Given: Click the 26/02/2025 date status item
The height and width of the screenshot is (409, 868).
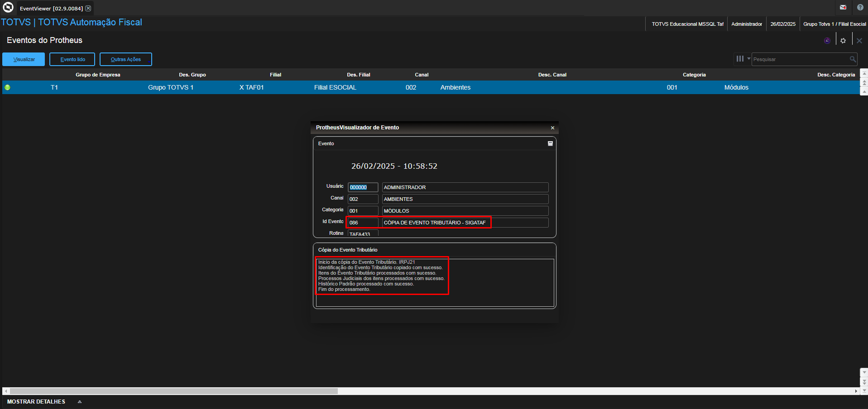Looking at the screenshot, I should (x=783, y=24).
